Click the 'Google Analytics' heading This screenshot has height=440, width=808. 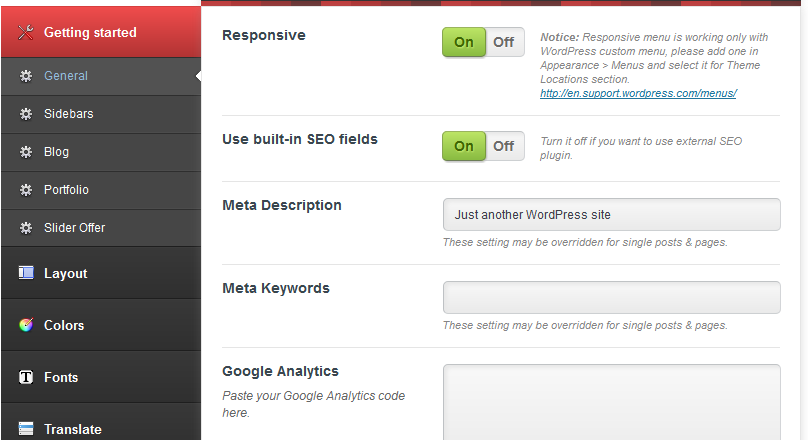(280, 371)
